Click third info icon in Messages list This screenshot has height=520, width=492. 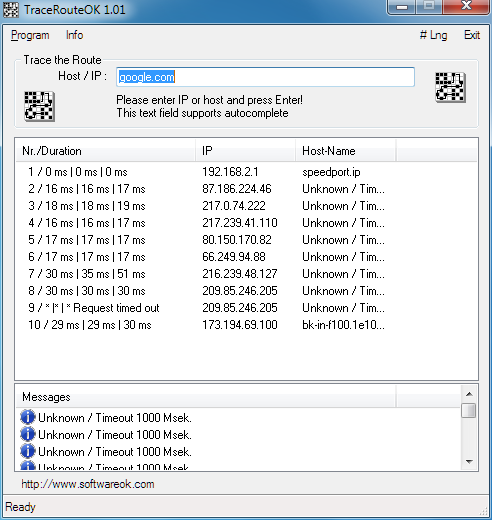pyautogui.click(x=28, y=451)
